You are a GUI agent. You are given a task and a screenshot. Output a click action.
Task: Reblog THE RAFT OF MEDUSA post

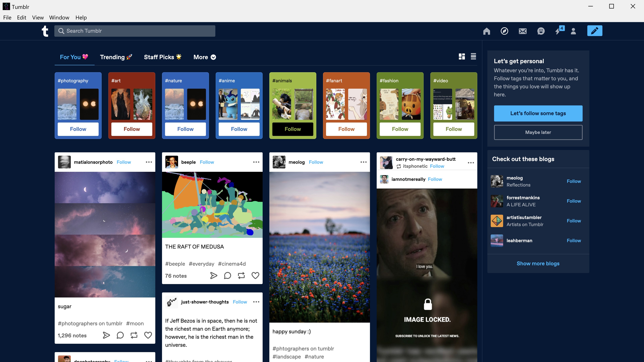tap(241, 276)
